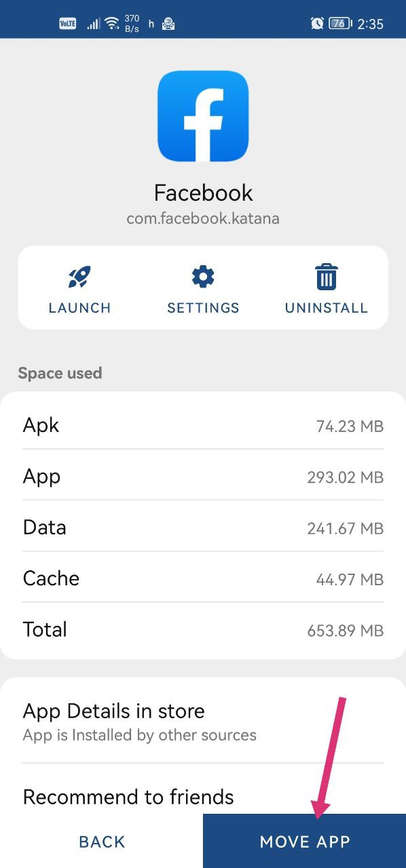Tap the Wi-Fi signal icon

(x=112, y=24)
